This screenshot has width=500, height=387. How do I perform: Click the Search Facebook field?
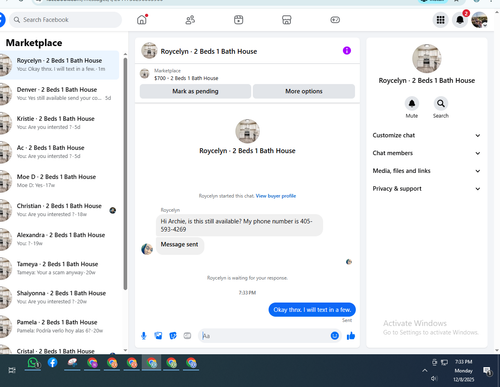pyautogui.click(x=65, y=20)
